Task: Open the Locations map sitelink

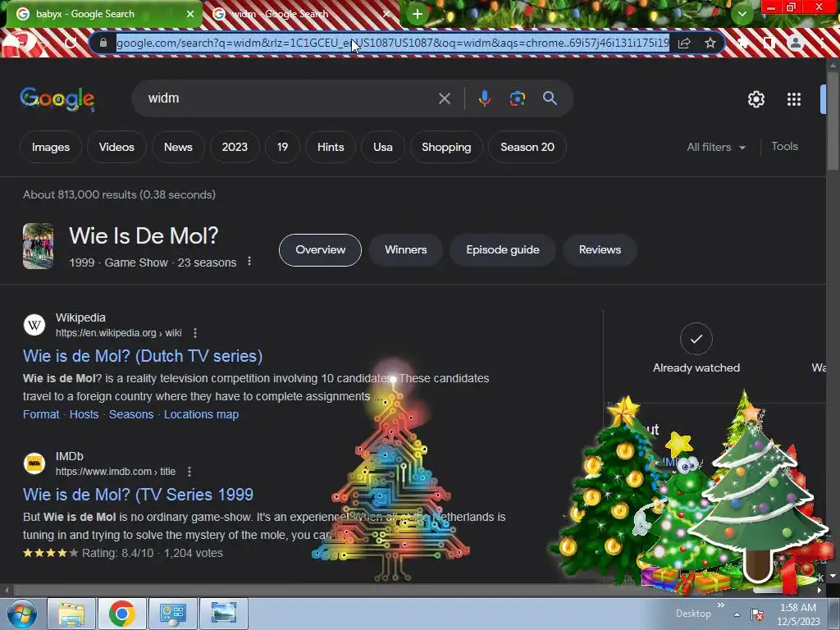Action: coord(202,414)
